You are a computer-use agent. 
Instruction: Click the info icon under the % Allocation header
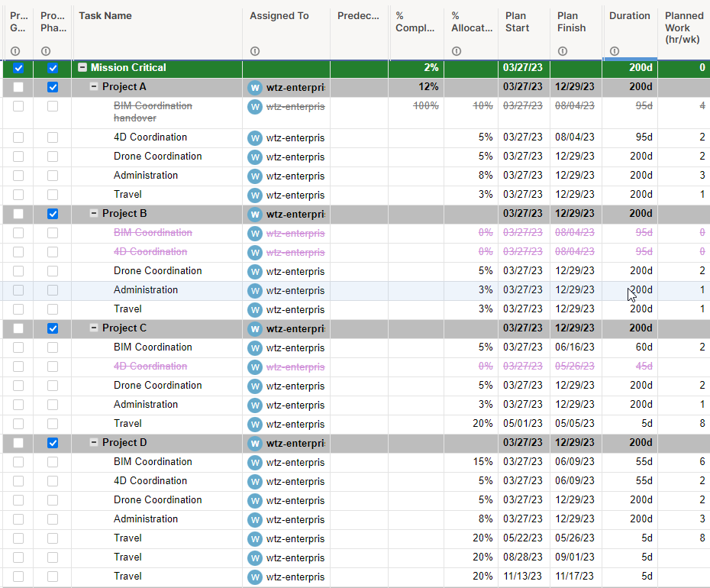(x=456, y=51)
